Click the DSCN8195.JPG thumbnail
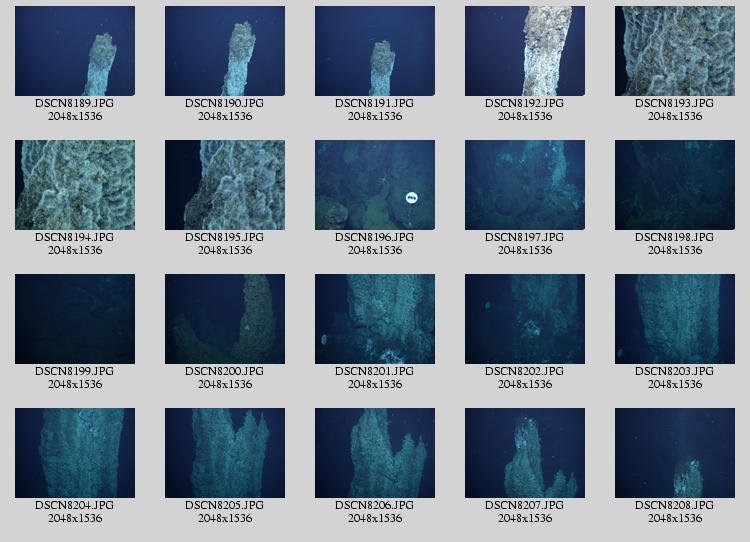Image resolution: width=750 pixels, height=542 pixels. (225, 185)
